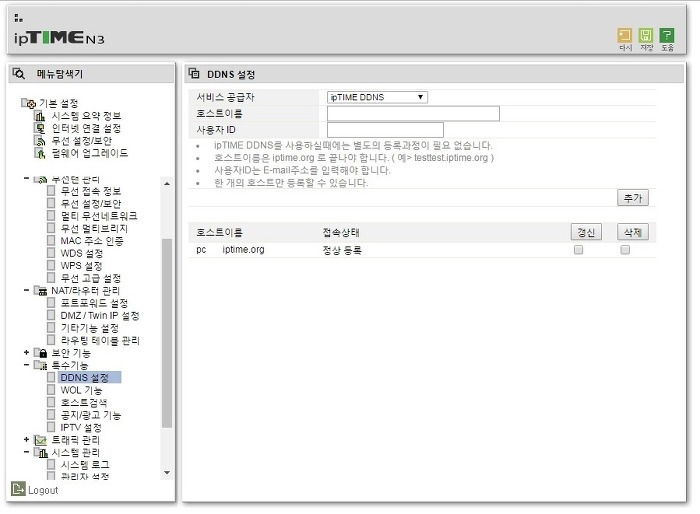Focus the 호스트이름 input field
Screen dimensions: 700x514
(413, 113)
